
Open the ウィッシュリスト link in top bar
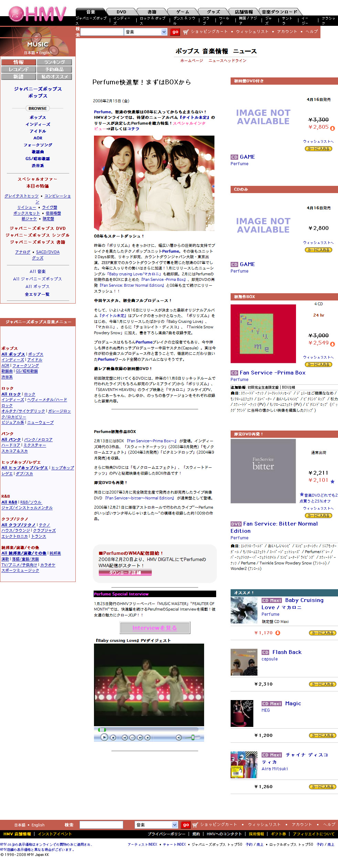(252, 32)
